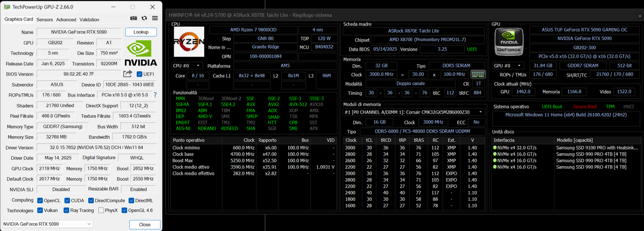Click the Driver Version field in GPU-Z
The height and width of the screenshot is (231, 644).
(x=97, y=148)
